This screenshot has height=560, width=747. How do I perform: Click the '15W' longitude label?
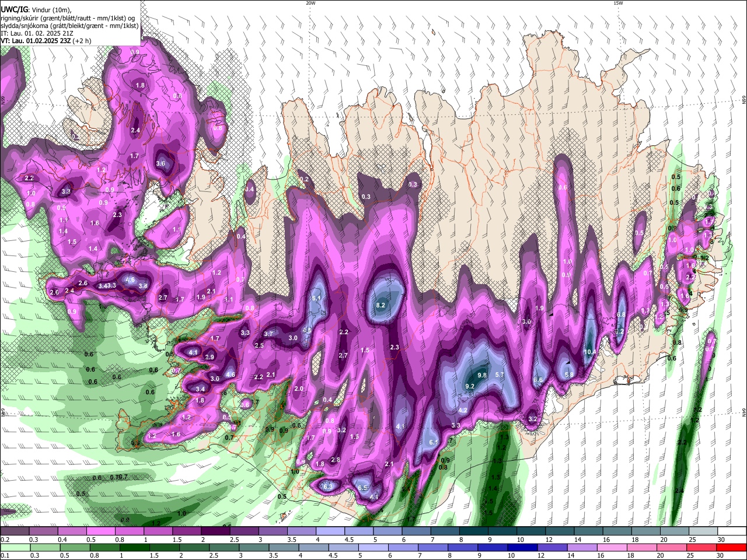pos(618,3)
